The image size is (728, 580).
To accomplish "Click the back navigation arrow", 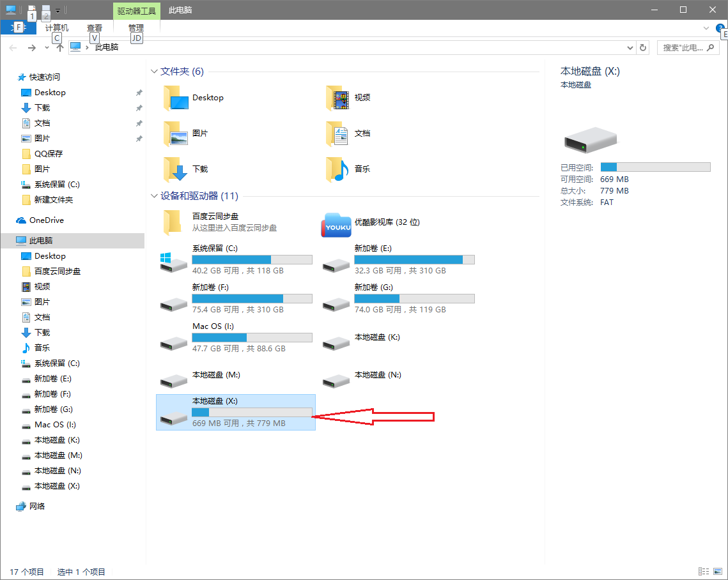I will click(13, 47).
